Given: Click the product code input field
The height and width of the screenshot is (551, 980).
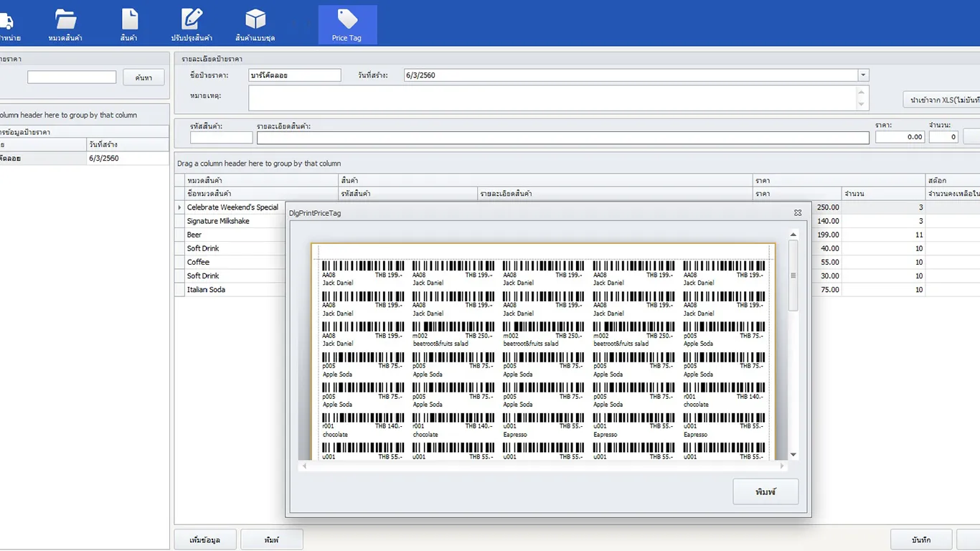Looking at the screenshot, I should click(x=221, y=138).
